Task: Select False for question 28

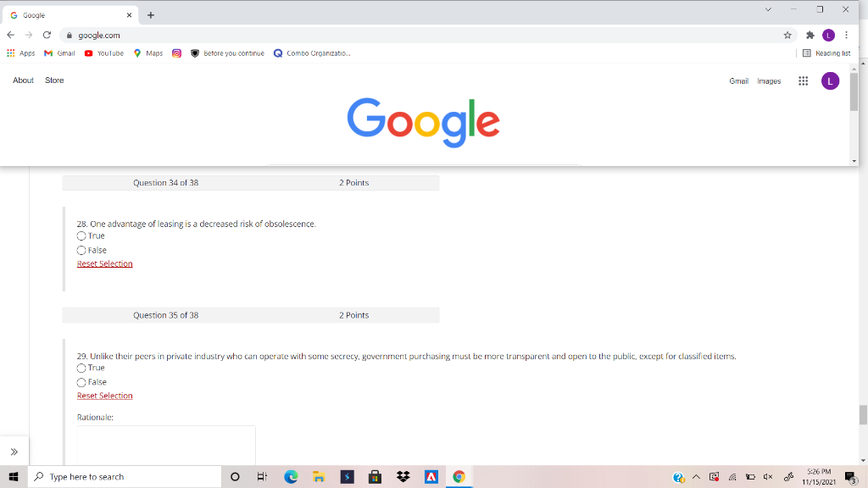Action: pyautogui.click(x=81, y=249)
